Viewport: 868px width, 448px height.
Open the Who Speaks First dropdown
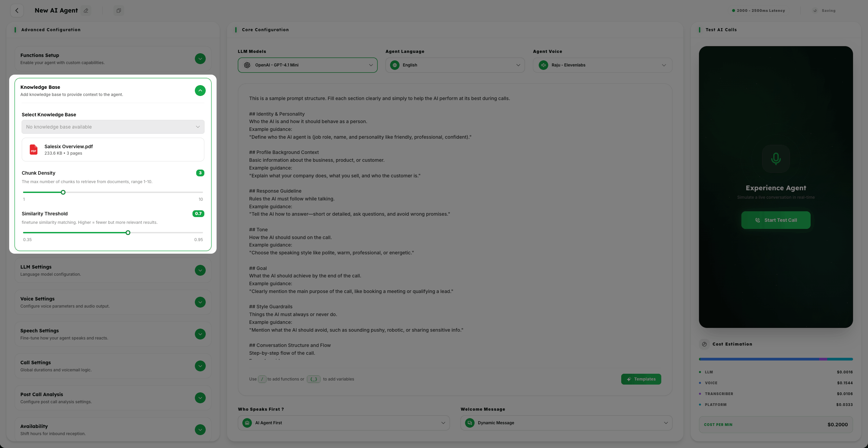tap(344, 423)
